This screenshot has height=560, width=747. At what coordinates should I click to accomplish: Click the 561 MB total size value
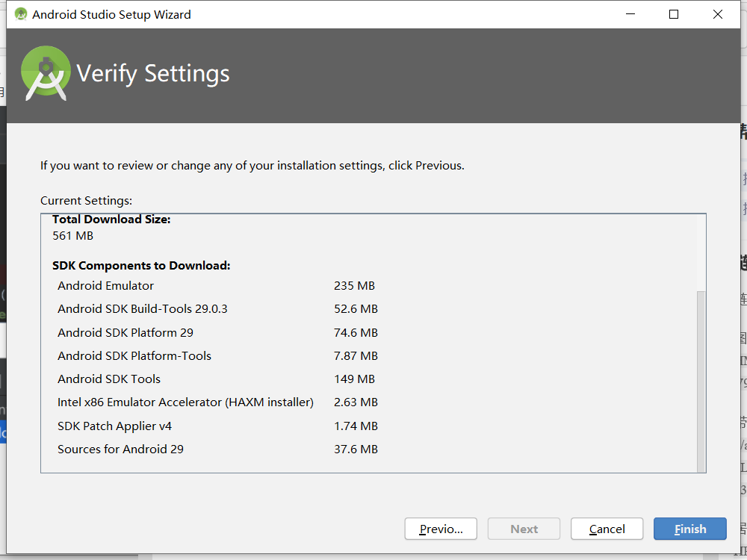click(73, 236)
